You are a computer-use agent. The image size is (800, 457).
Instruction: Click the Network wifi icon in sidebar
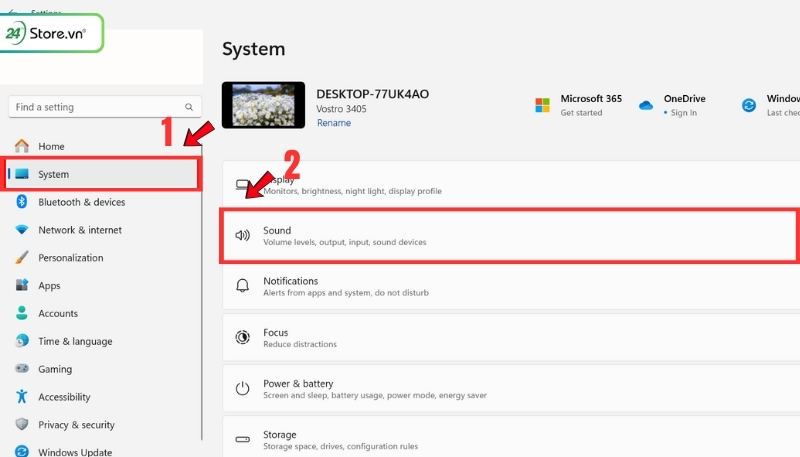click(22, 230)
